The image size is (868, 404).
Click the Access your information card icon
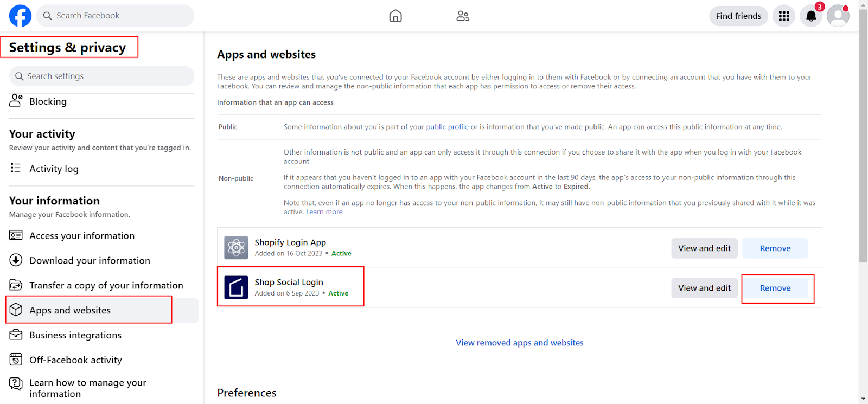[x=16, y=235]
